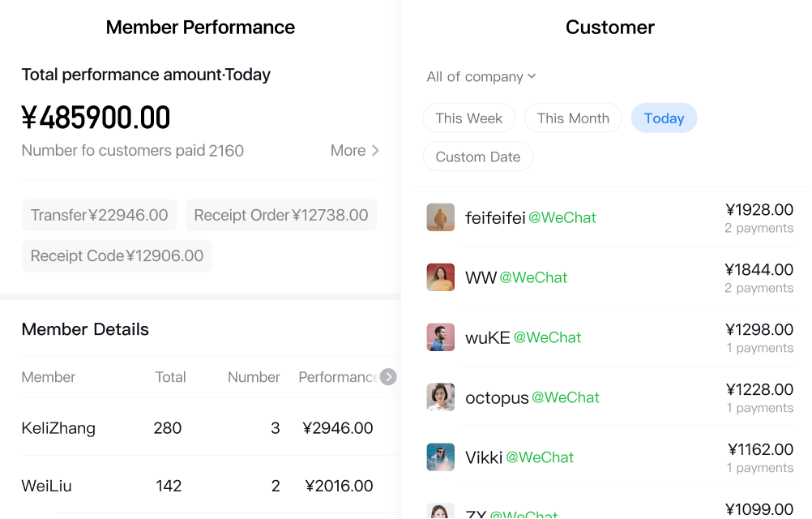The width and height of the screenshot is (812, 519).
Task: Switch to This Month filter
Action: [573, 118]
